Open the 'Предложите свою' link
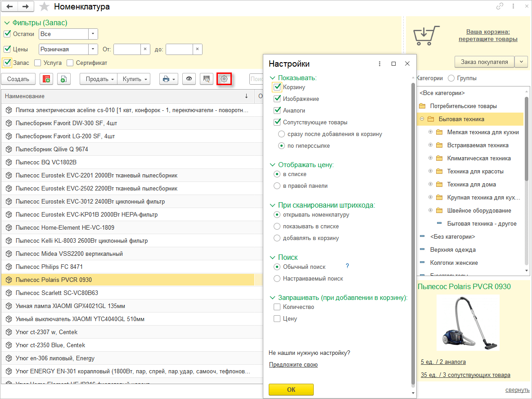 coord(293,364)
